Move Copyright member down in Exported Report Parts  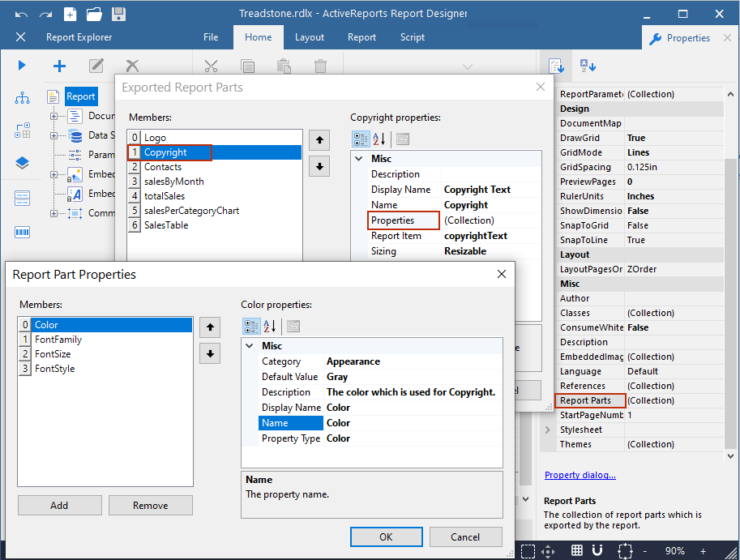point(319,166)
